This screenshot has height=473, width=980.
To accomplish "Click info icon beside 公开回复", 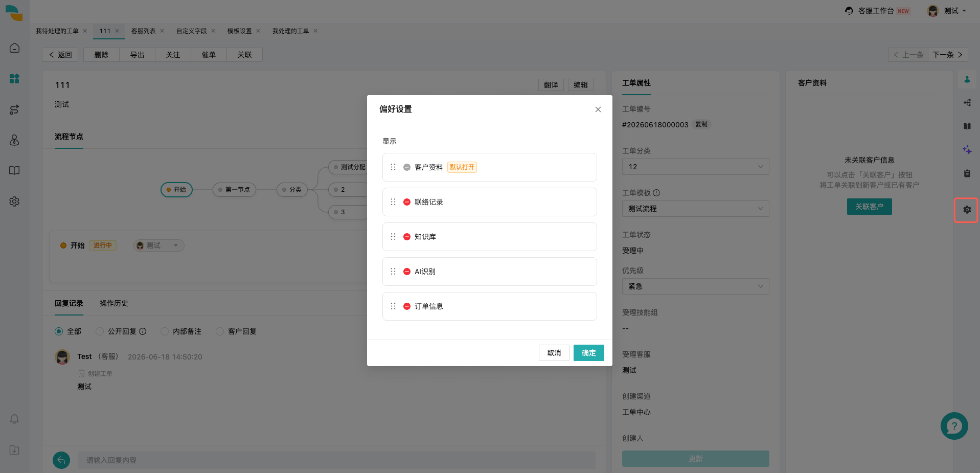I will (143, 331).
